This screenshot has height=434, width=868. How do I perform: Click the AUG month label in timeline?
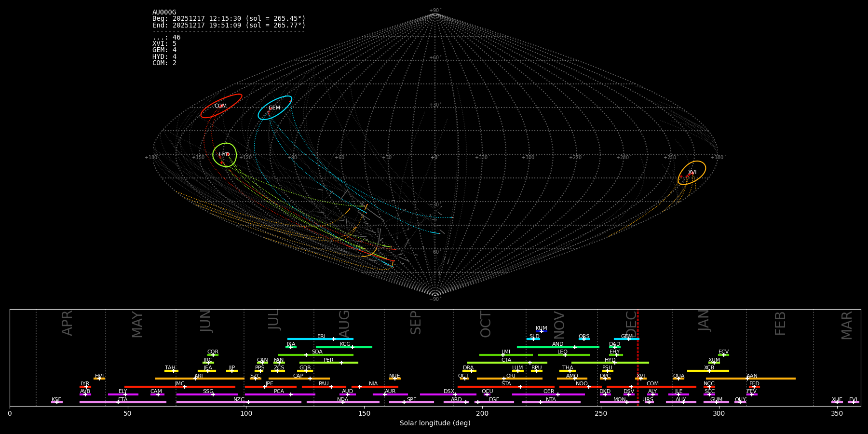coord(344,324)
